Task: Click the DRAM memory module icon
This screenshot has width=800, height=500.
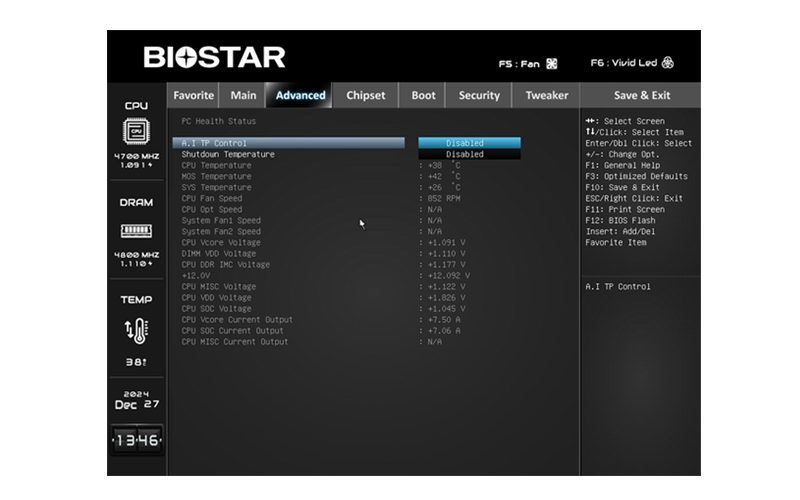Action: pos(136,231)
